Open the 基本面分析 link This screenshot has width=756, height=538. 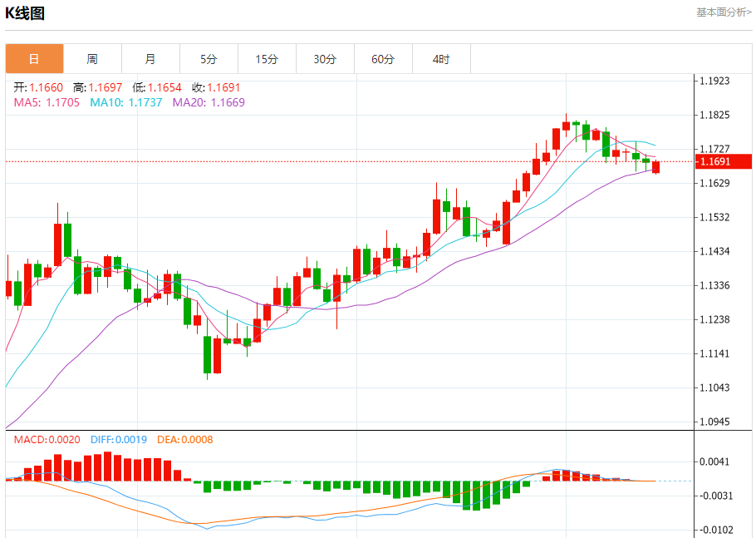coord(724,12)
